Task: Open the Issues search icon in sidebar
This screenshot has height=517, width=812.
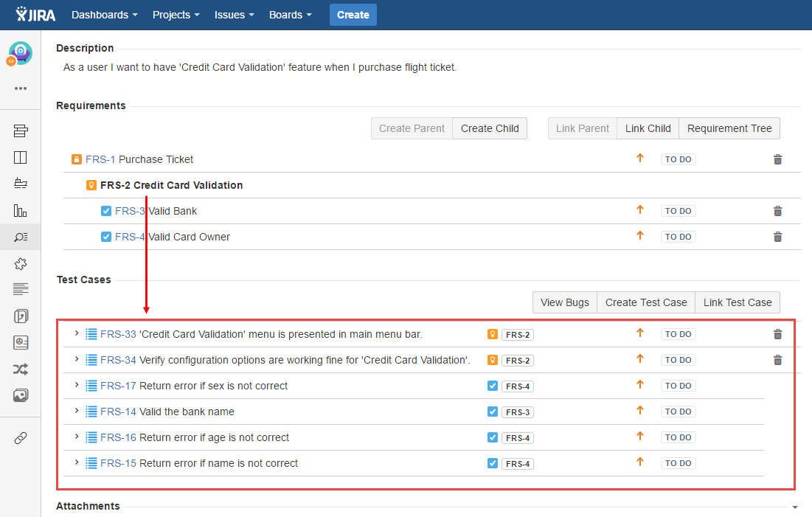Action: [21, 237]
